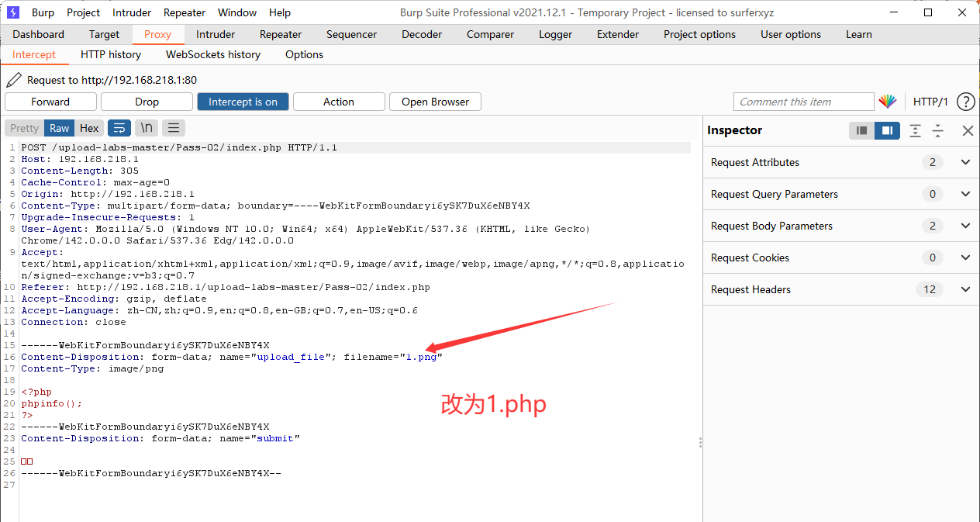Switch Inspector to single-column layout icon

pos(861,130)
